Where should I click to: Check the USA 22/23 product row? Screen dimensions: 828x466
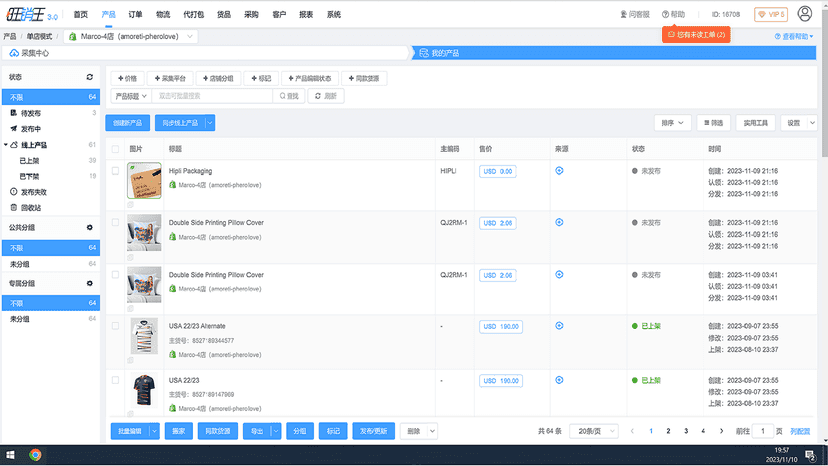tap(115, 380)
